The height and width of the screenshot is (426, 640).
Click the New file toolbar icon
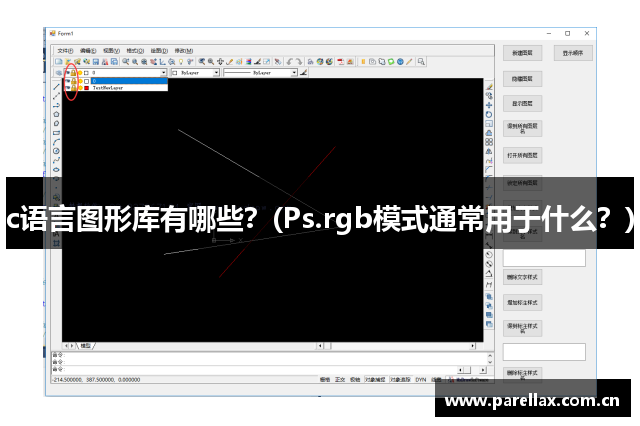pyautogui.click(x=59, y=62)
